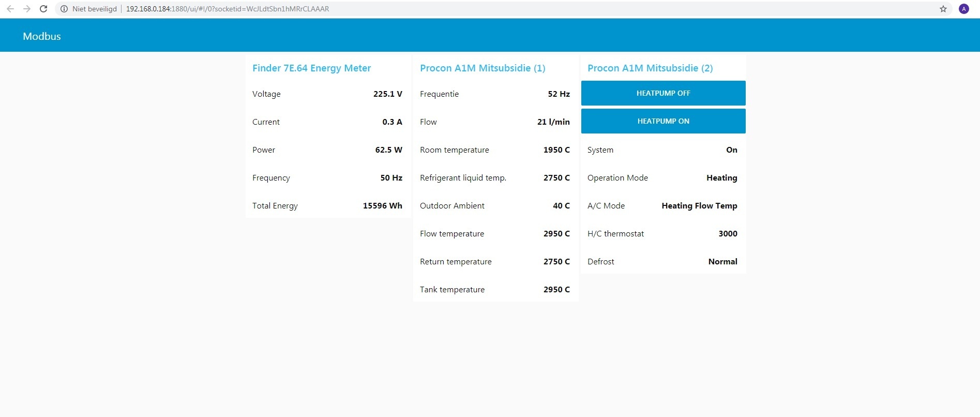
Task: Select the Frequentie value 52 Hz
Action: click(559, 94)
